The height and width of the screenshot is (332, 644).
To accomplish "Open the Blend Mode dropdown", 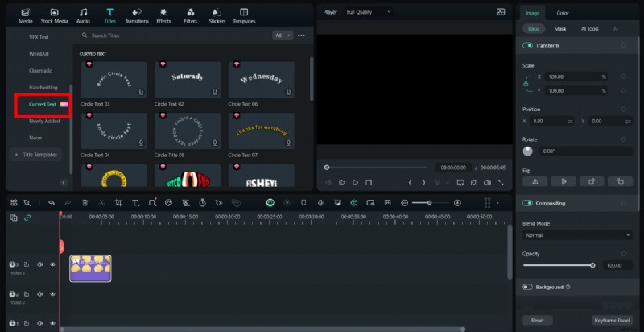I will tap(577, 235).
